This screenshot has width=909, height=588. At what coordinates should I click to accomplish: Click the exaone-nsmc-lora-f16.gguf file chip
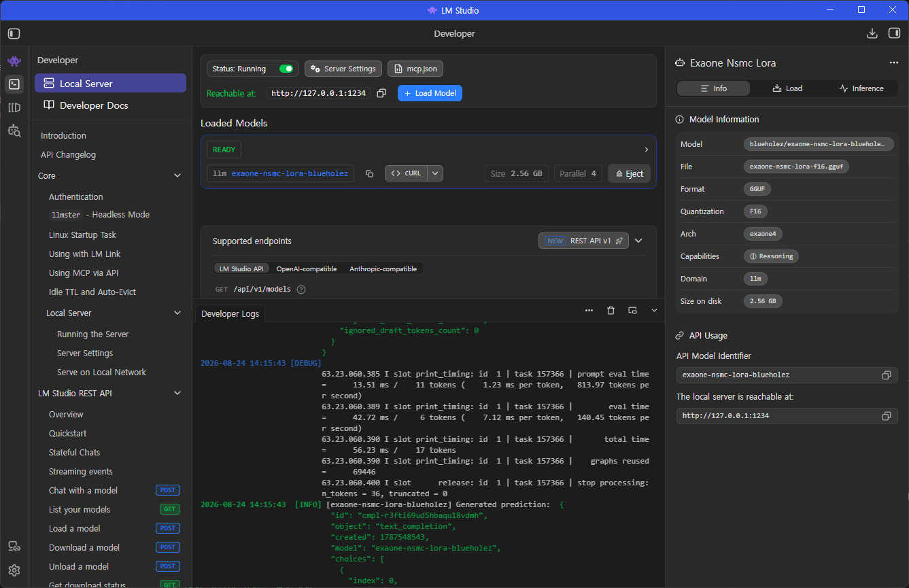click(796, 166)
